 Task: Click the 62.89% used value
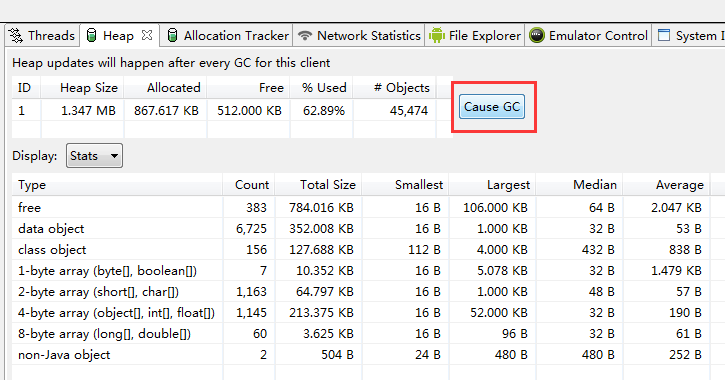click(324, 110)
